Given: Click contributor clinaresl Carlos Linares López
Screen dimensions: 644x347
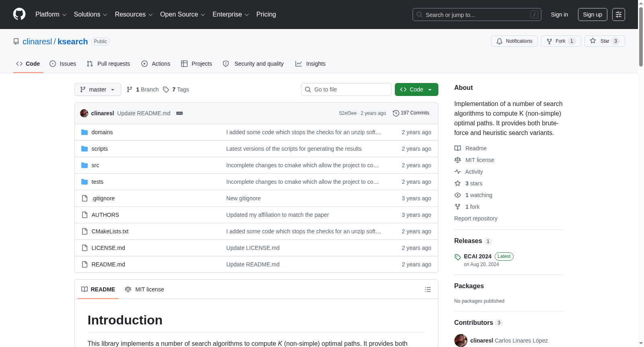Looking at the screenshot, I should pos(501,341).
